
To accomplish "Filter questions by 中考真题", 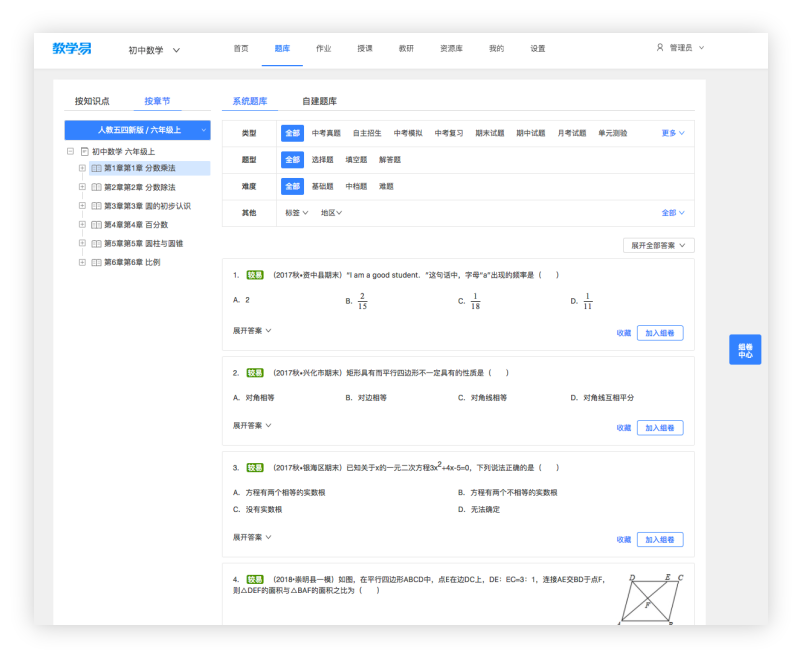I will click(x=327, y=132).
